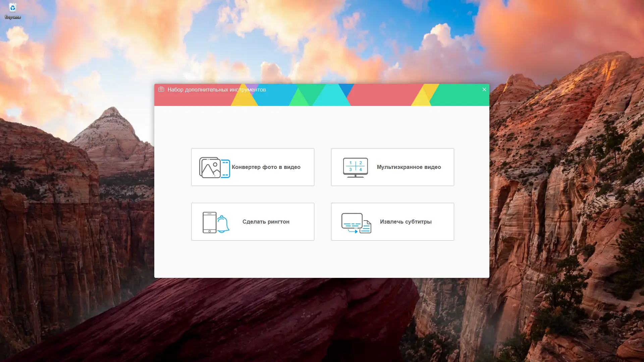Launch the Мультиэкранное видео tool

point(409,167)
